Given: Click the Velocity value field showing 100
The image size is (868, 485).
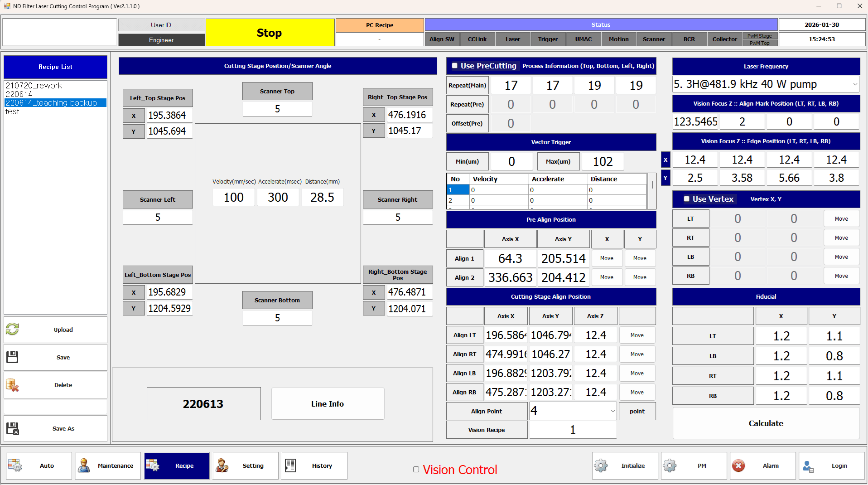Looking at the screenshot, I should [233, 198].
